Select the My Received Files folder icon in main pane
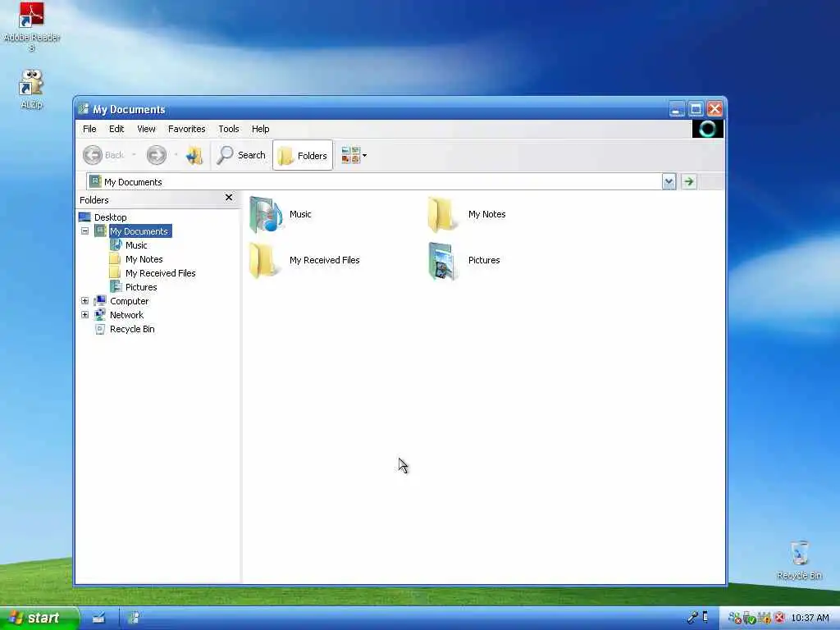The width and height of the screenshot is (840, 630). click(x=263, y=260)
